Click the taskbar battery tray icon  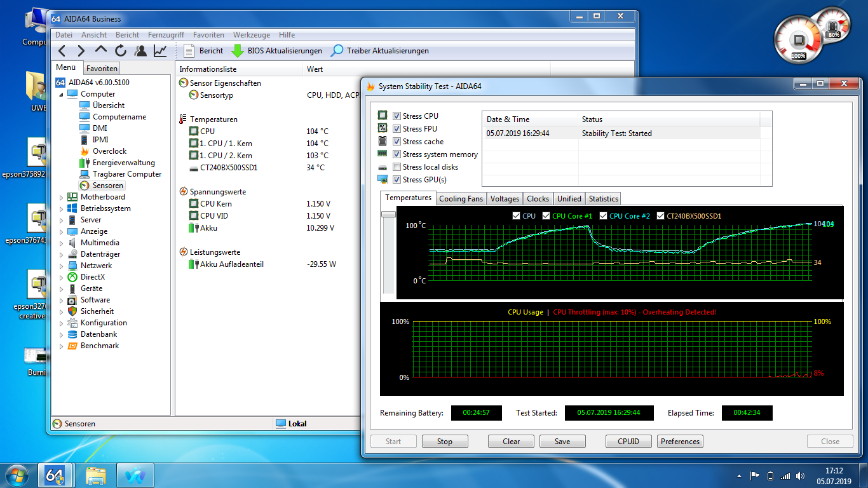tap(771, 475)
